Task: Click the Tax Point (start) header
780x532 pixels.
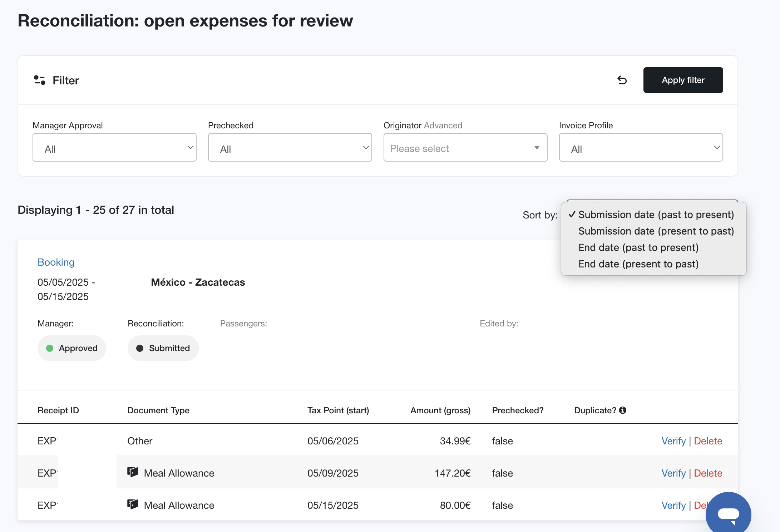Action: [338, 410]
